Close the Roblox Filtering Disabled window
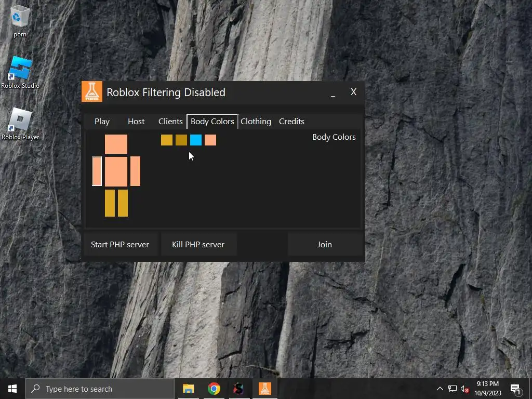532x399 pixels. [353, 92]
